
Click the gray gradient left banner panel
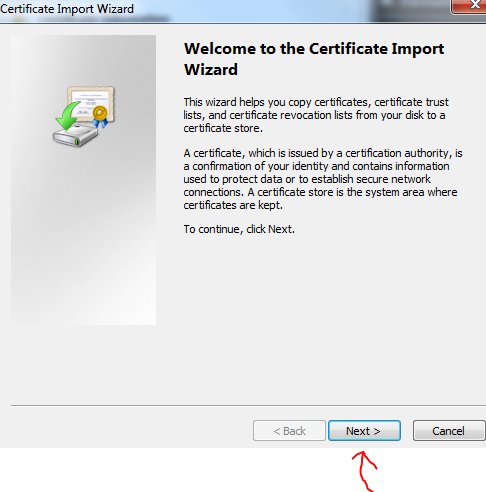pos(83,233)
